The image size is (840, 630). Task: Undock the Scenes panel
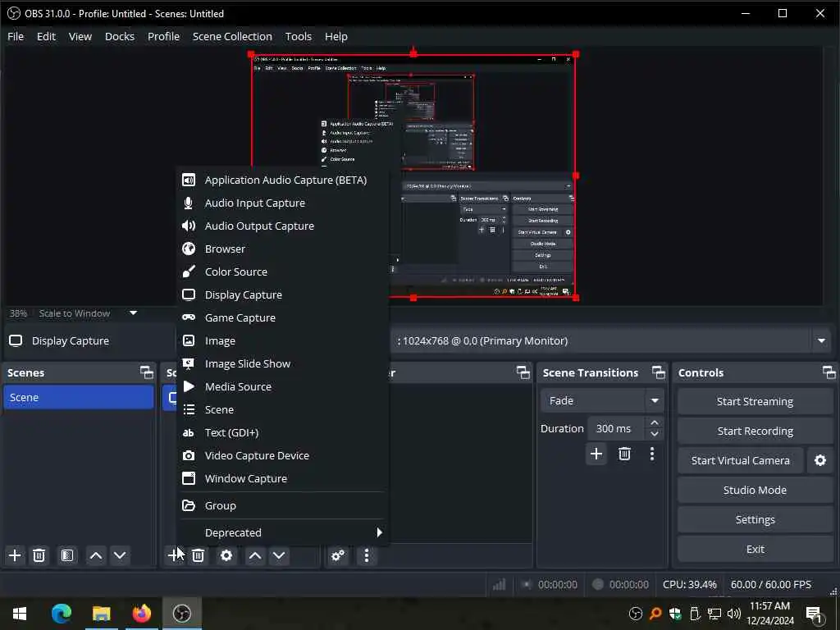click(146, 372)
